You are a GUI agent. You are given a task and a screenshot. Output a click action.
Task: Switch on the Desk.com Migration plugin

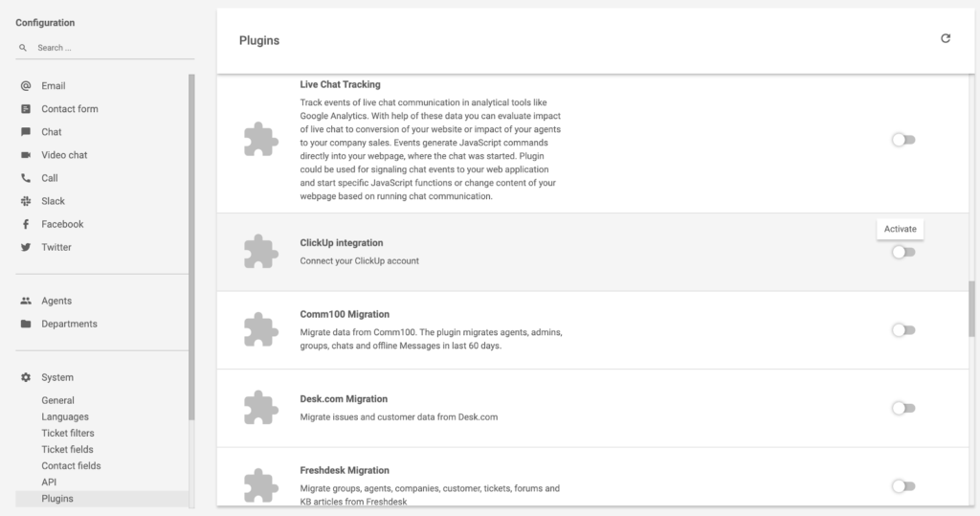tap(903, 408)
